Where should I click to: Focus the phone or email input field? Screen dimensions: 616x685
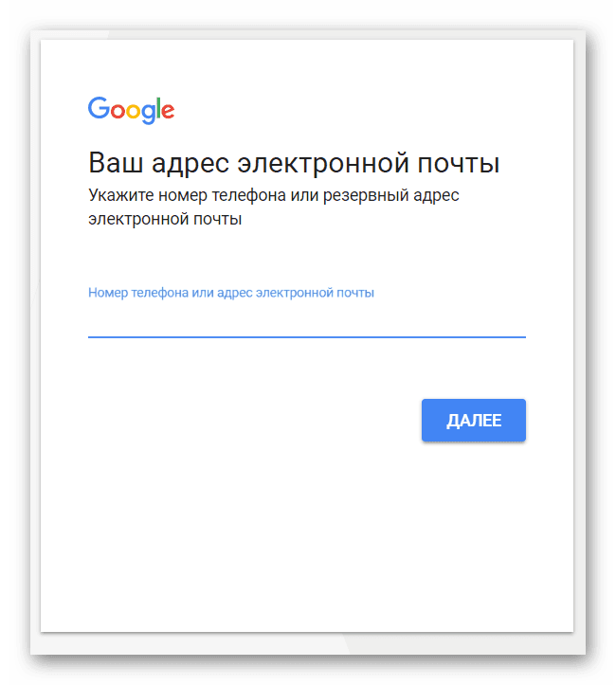[307, 320]
